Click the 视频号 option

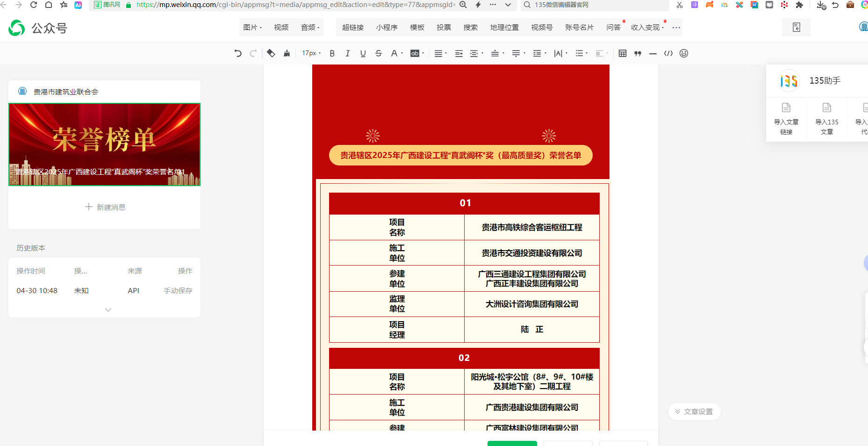click(x=542, y=27)
